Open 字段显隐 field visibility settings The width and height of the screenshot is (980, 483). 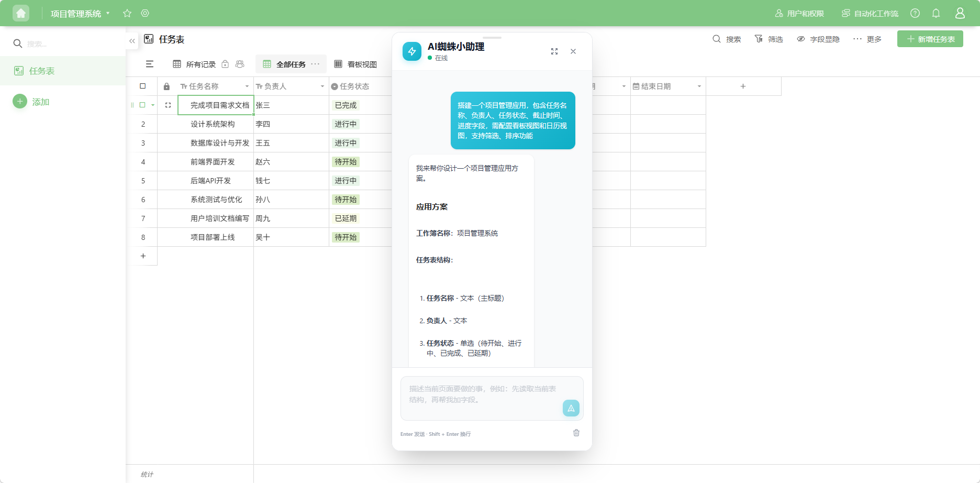(818, 39)
